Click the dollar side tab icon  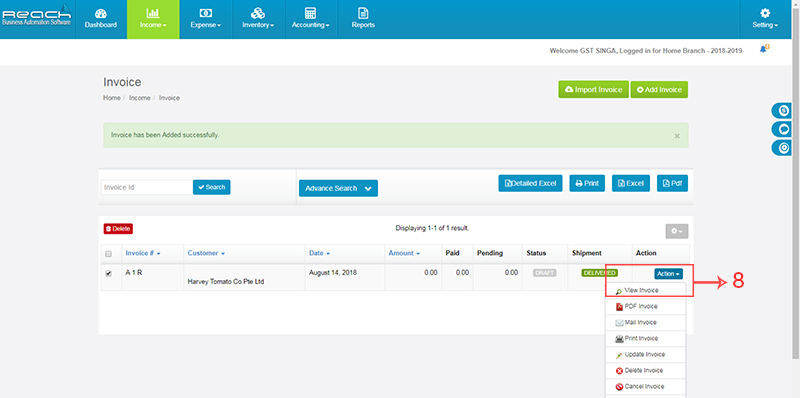pos(783,110)
